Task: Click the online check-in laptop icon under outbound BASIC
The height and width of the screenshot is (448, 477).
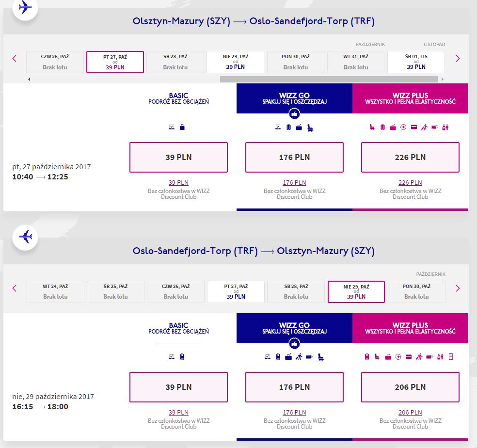Action: coord(172,127)
